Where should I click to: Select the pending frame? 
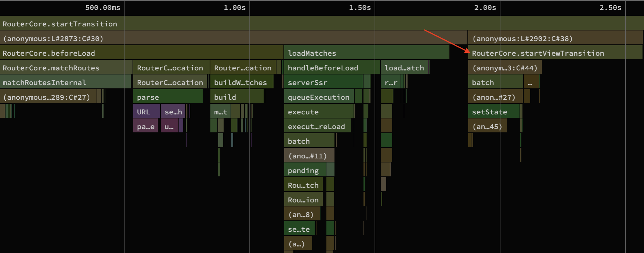(x=305, y=170)
